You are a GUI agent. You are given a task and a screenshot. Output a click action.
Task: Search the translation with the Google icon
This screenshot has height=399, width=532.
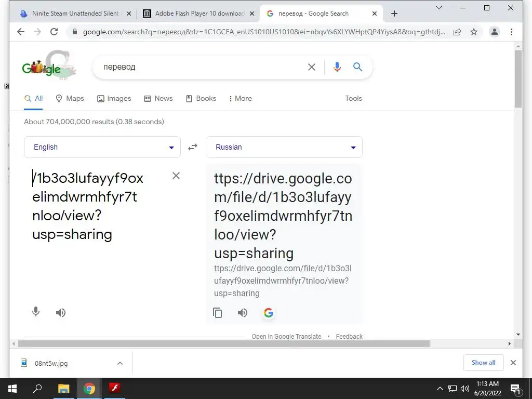point(269,312)
